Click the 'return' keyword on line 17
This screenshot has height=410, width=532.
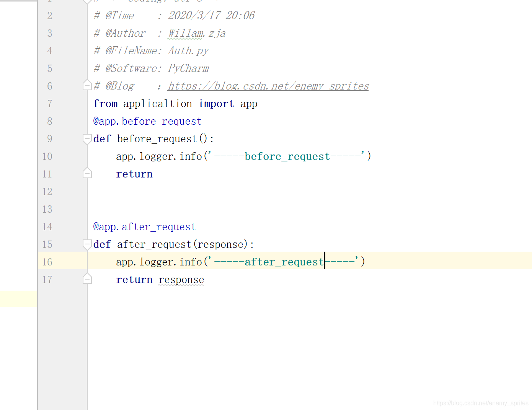[x=134, y=280]
